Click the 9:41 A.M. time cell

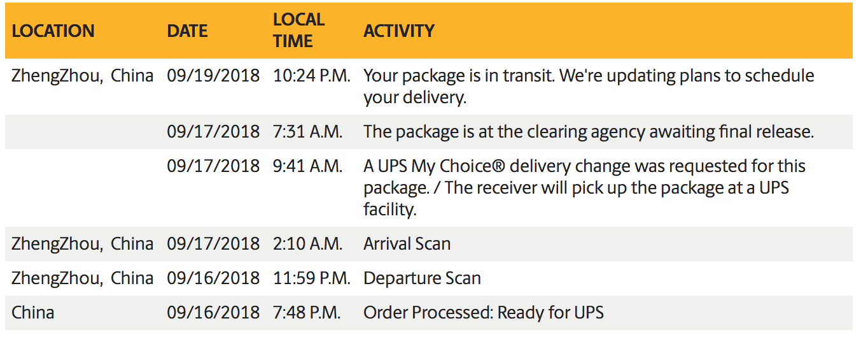[308, 166]
